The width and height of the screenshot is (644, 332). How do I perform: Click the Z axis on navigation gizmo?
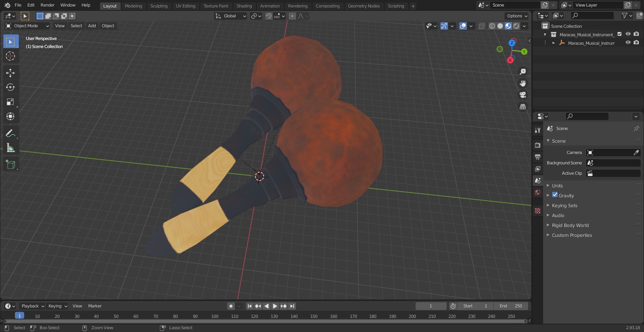(x=512, y=43)
